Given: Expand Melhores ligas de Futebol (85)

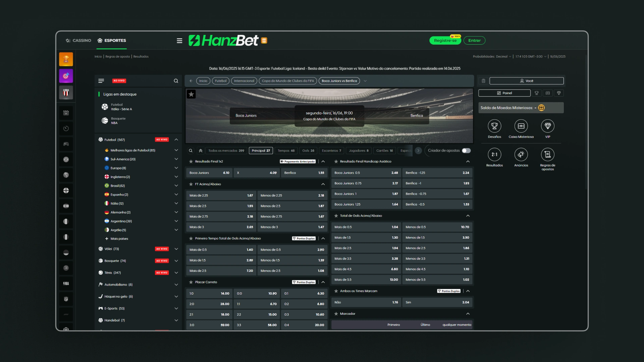Looking at the screenshot, I should 176,150.
